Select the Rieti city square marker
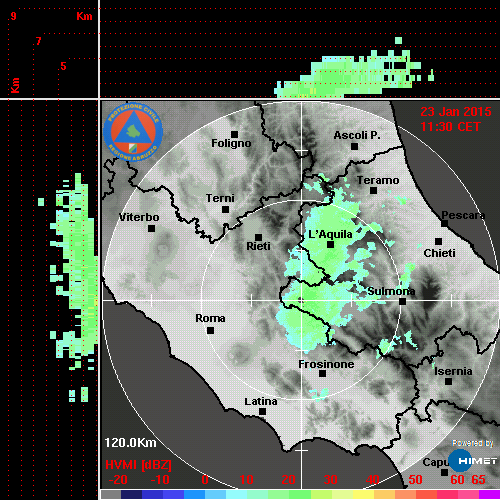500x500 pixels. click(x=258, y=237)
